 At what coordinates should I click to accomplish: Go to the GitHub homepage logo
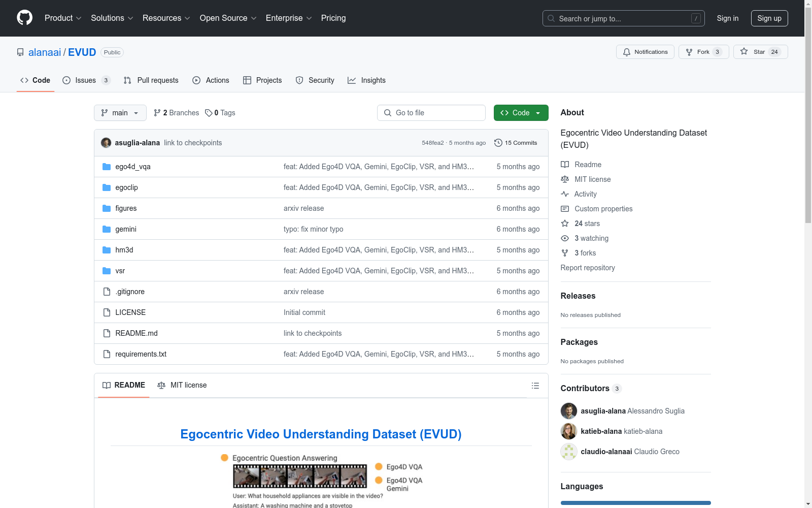coord(24,18)
